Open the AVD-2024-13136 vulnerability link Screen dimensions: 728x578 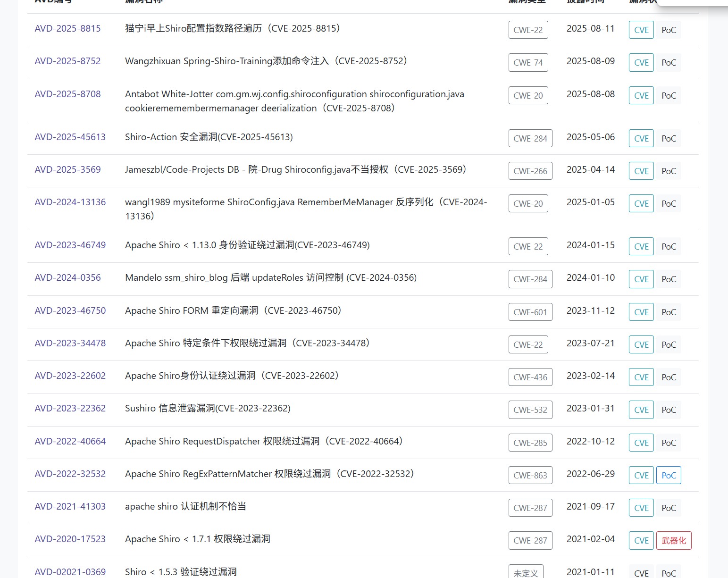click(x=70, y=202)
